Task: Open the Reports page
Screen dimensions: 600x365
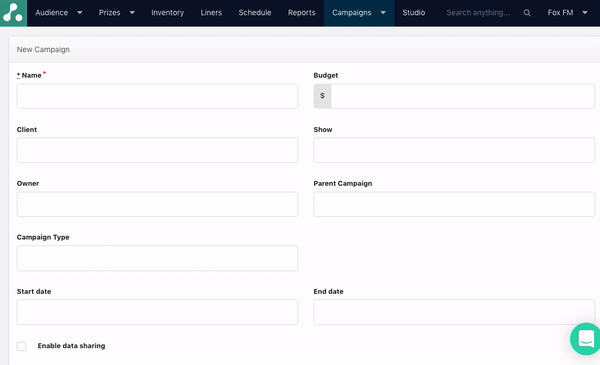Action: tap(302, 13)
